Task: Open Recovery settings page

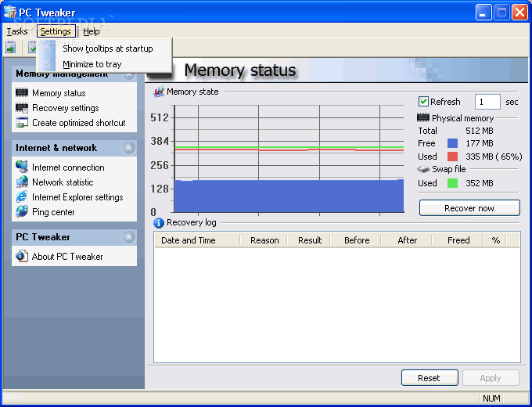Action: click(x=66, y=108)
